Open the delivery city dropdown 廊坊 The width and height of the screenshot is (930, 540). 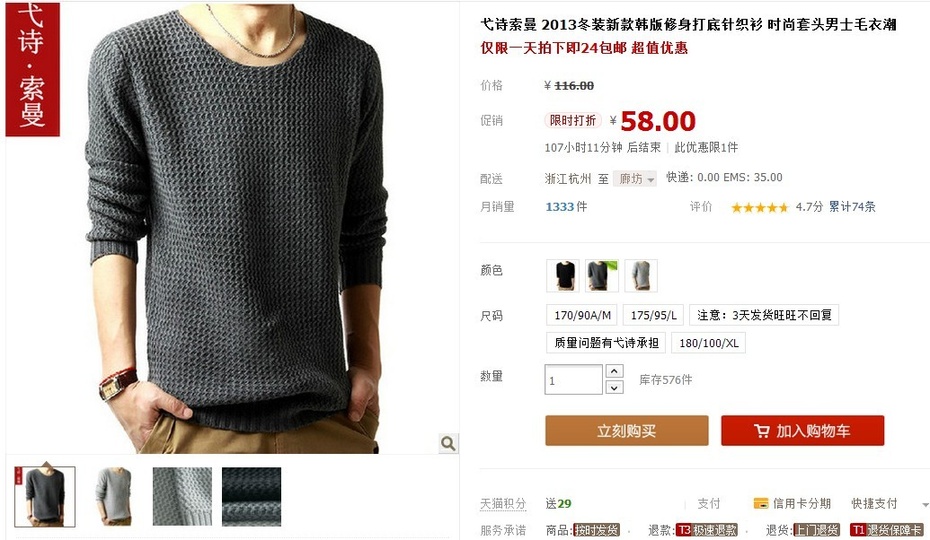(635, 179)
